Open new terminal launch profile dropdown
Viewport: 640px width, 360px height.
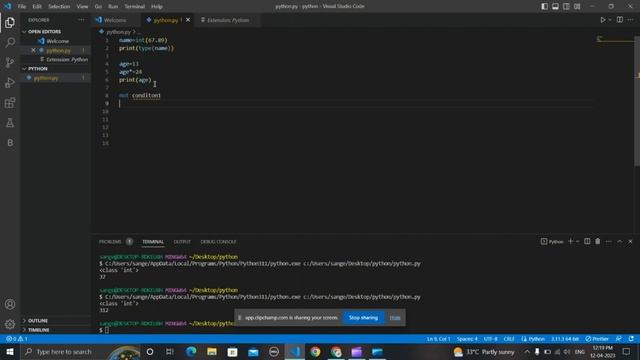(x=577, y=242)
